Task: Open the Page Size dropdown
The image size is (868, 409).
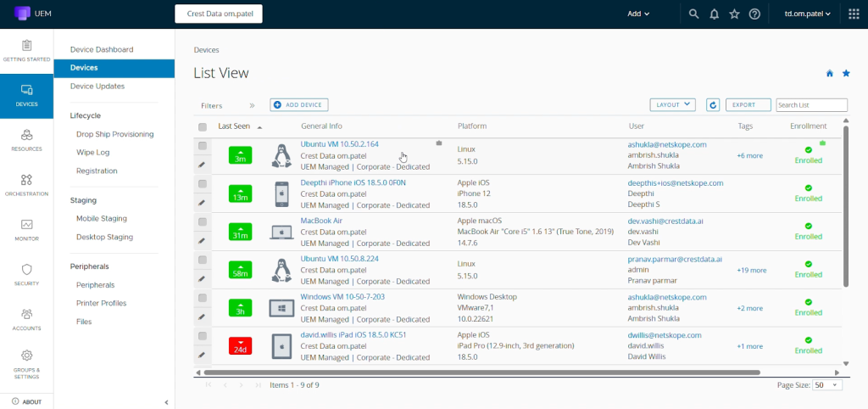Action: tap(827, 384)
